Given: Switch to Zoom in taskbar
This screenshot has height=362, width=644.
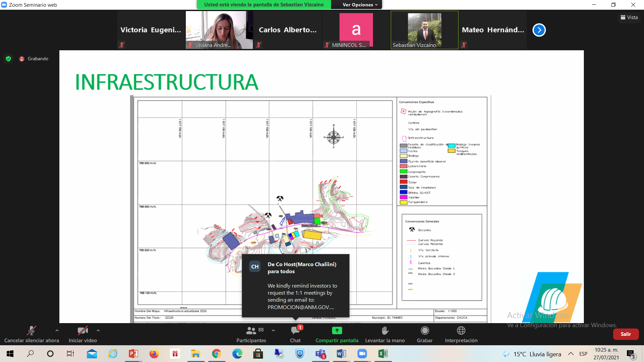Looking at the screenshot, I should (x=362, y=354).
